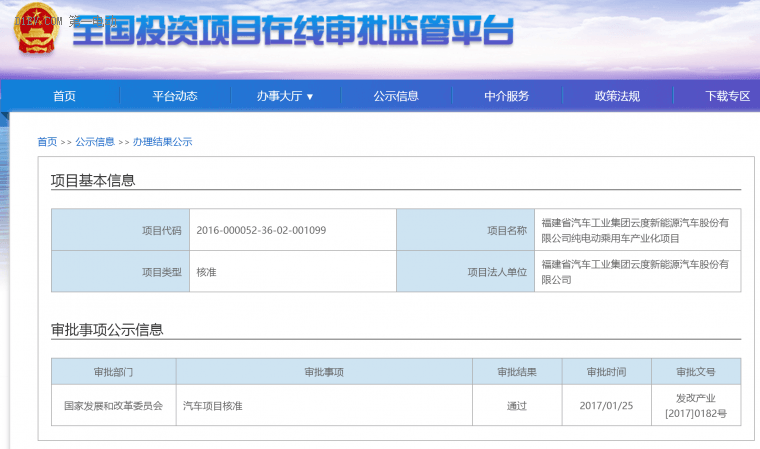Open the 下载专区 navigation tab

click(x=728, y=96)
